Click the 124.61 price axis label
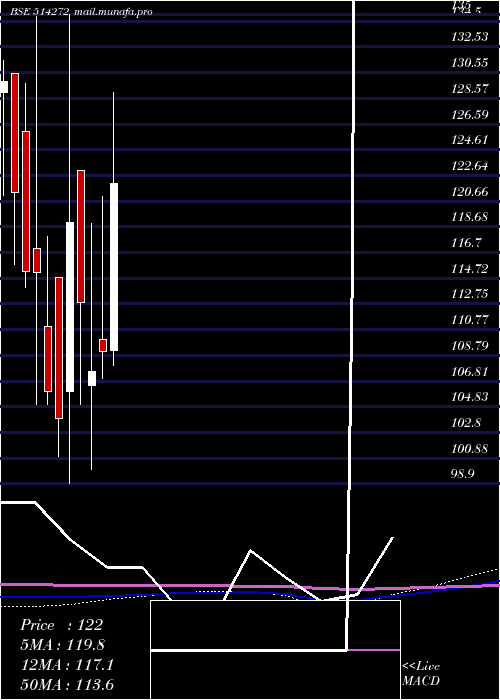This screenshot has width=500, height=700. (470, 140)
